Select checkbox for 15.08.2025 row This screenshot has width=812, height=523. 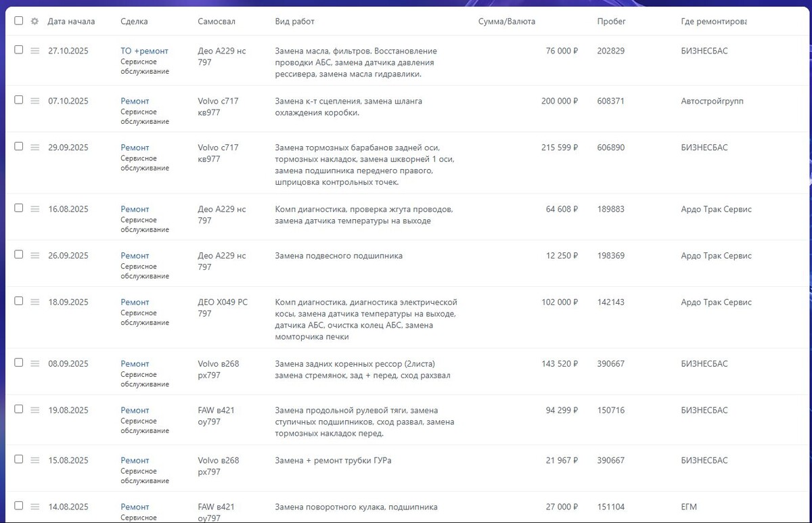(18, 459)
